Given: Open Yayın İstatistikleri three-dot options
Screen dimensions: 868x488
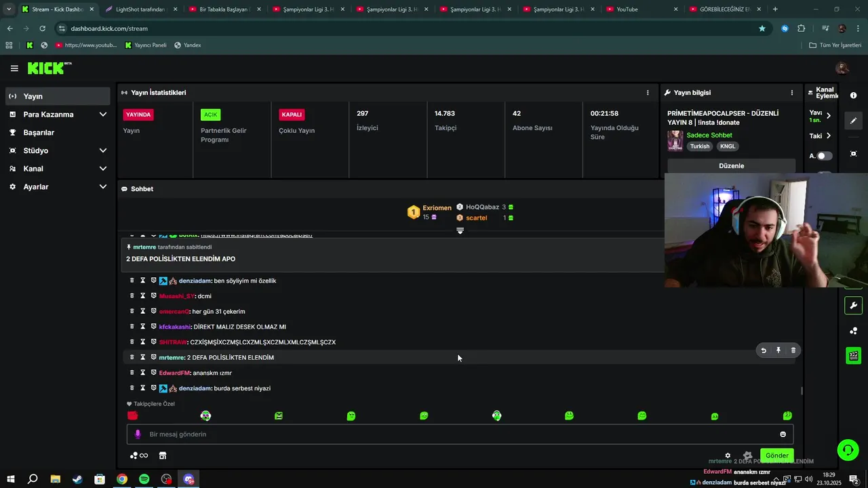Looking at the screenshot, I should [x=648, y=93].
